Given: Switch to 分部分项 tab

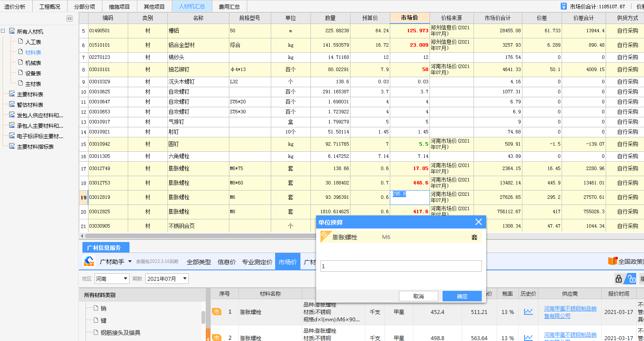Looking at the screenshot, I should pyautogui.click(x=85, y=7).
